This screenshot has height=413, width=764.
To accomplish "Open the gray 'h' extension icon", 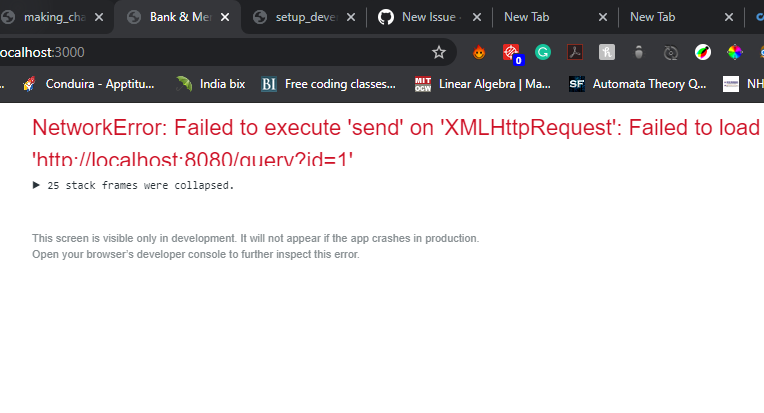I will coord(607,52).
